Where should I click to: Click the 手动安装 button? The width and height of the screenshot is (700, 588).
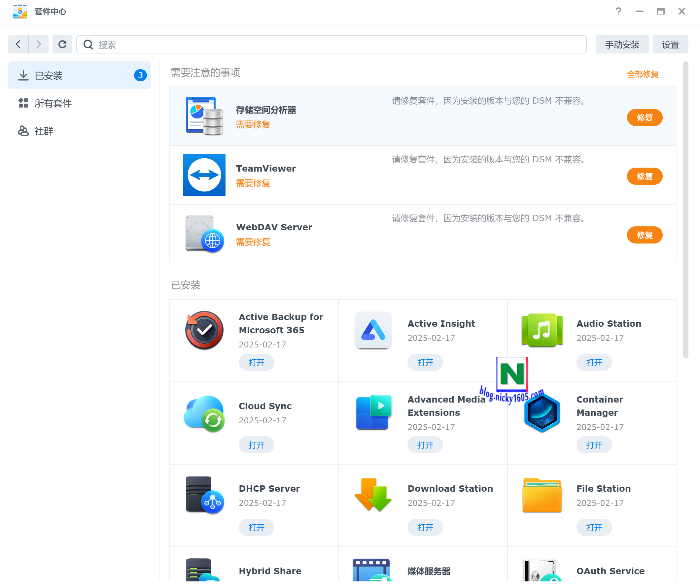622,44
